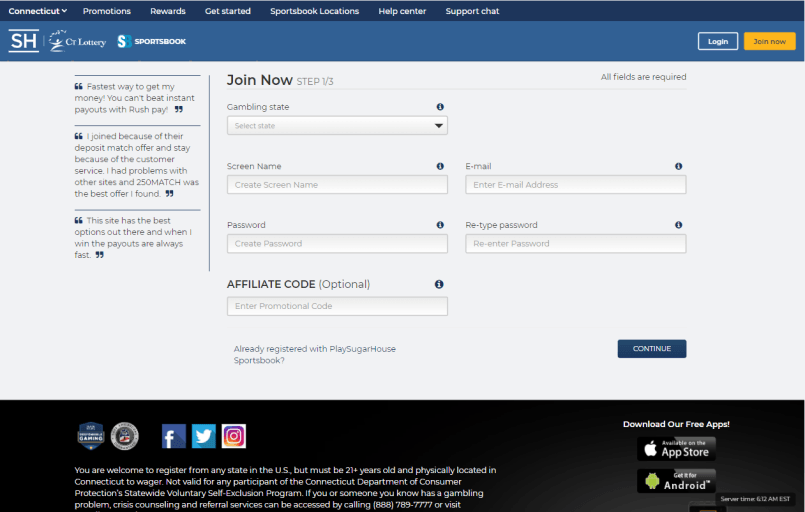Open the Instagram icon in footer

[234, 436]
